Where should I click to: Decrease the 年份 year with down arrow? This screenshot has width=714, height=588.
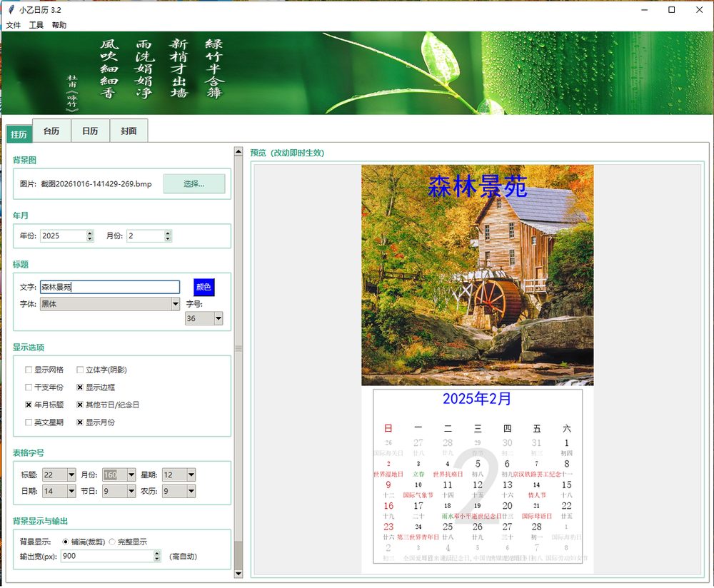click(90, 238)
